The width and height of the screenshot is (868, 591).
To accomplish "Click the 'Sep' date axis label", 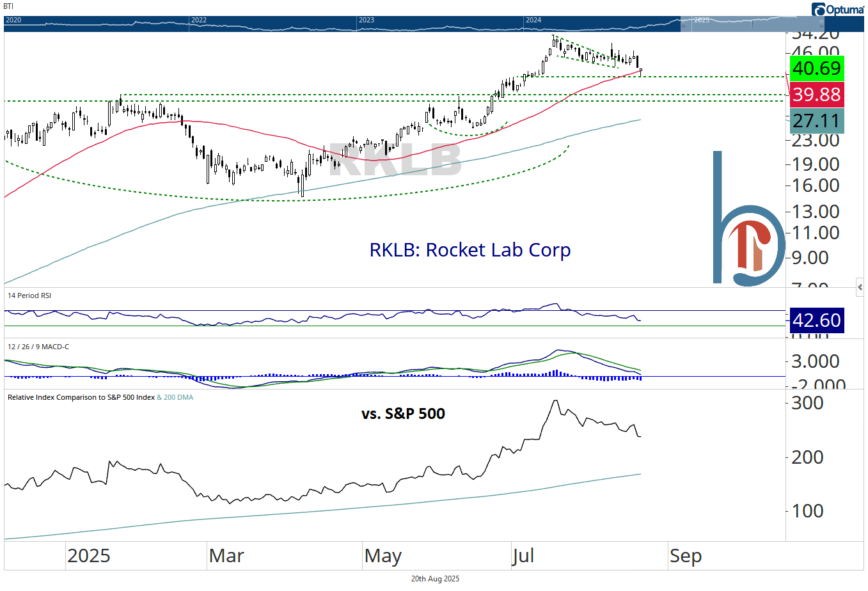I will tap(686, 556).
